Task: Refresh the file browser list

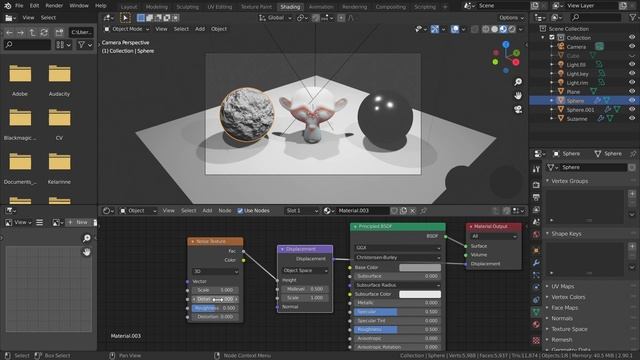Action: tap(44, 32)
